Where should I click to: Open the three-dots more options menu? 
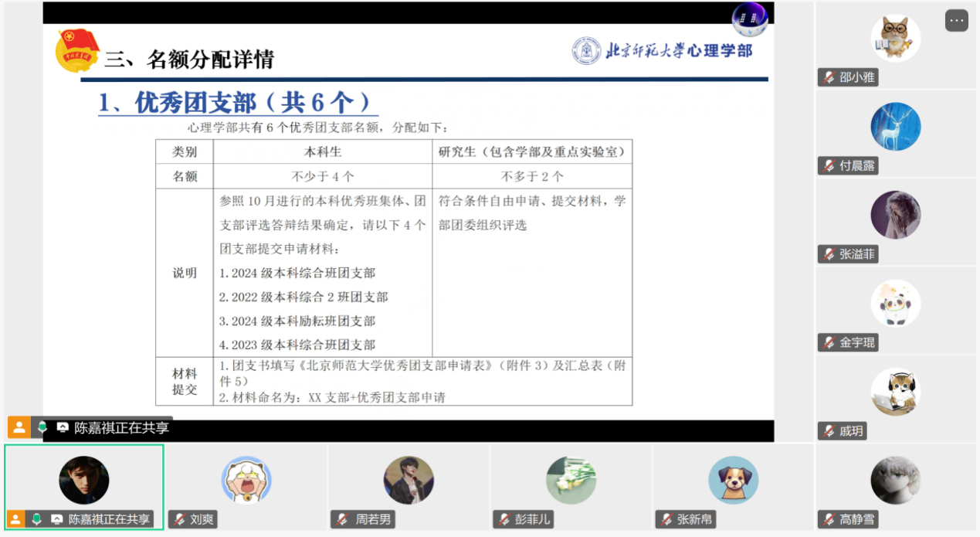point(956,21)
